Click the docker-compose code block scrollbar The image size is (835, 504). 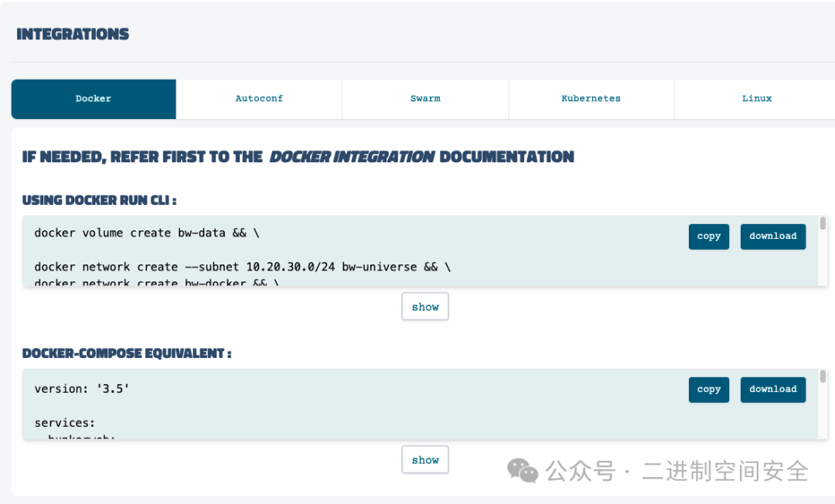(x=823, y=377)
